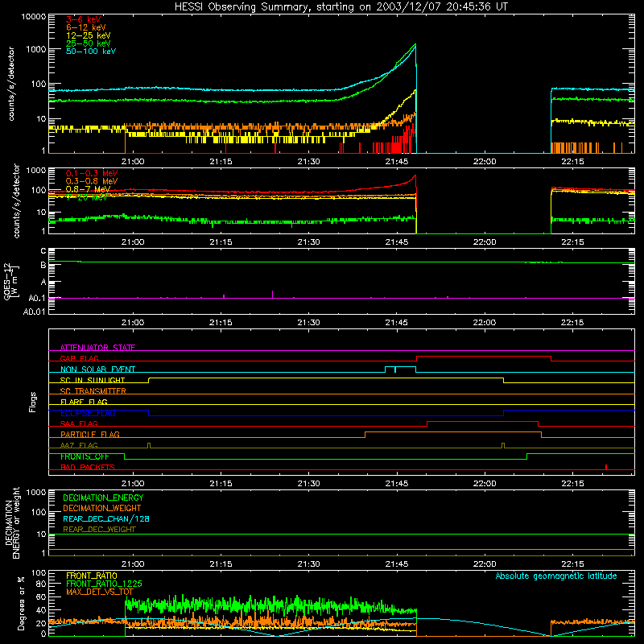
Task: Click 22:00 tick under the MeV count panel
Action: point(485,242)
